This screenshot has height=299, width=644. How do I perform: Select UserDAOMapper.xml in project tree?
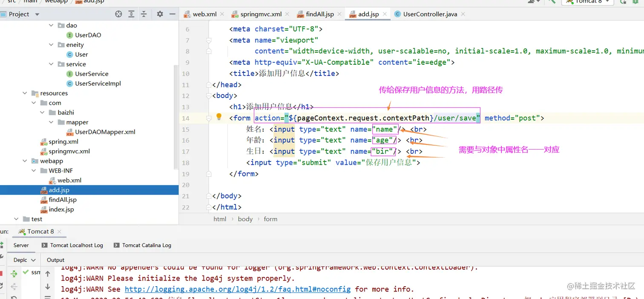[105, 132]
